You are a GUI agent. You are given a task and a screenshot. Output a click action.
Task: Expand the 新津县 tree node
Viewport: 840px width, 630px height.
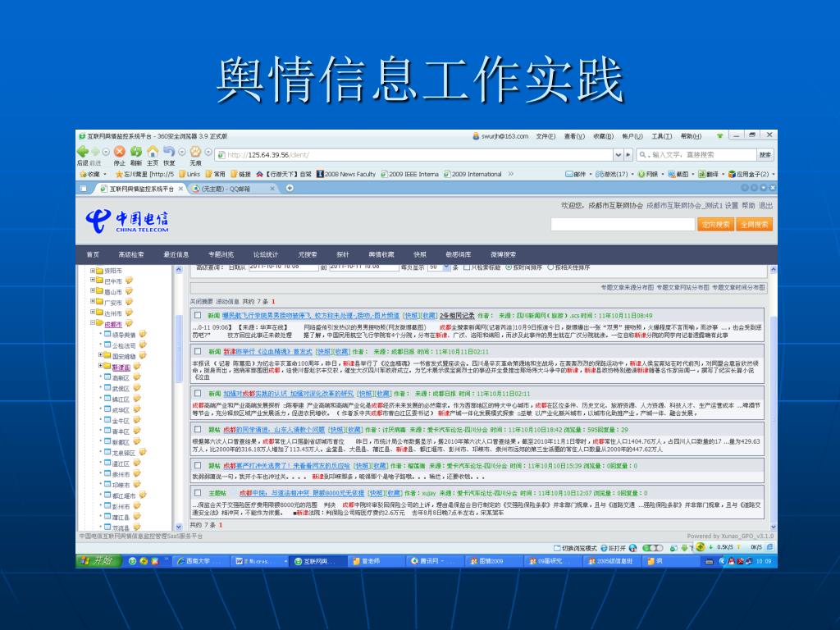(x=101, y=365)
